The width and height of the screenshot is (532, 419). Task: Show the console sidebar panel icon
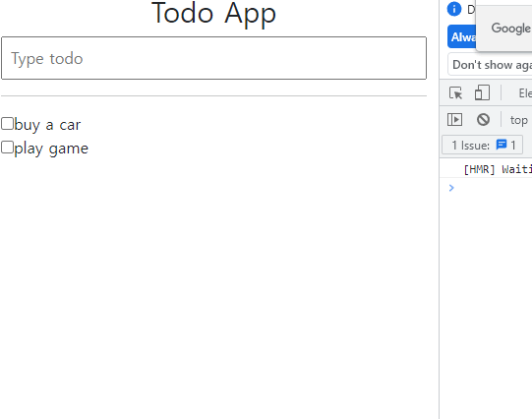click(x=454, y=119)
